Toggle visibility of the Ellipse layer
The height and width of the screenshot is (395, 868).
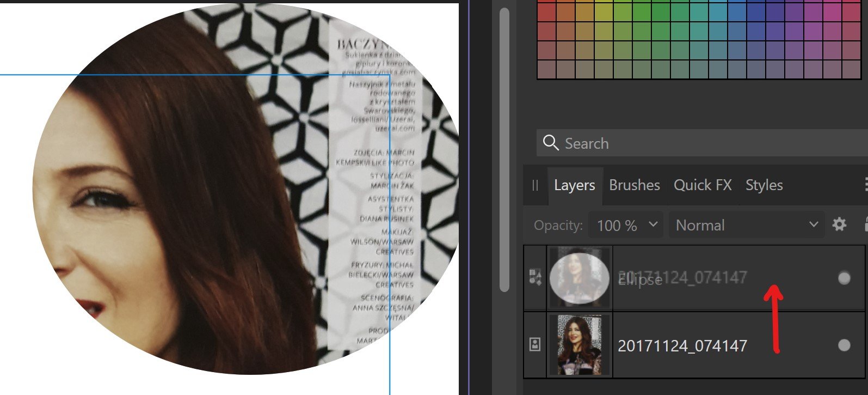point(844,278)
